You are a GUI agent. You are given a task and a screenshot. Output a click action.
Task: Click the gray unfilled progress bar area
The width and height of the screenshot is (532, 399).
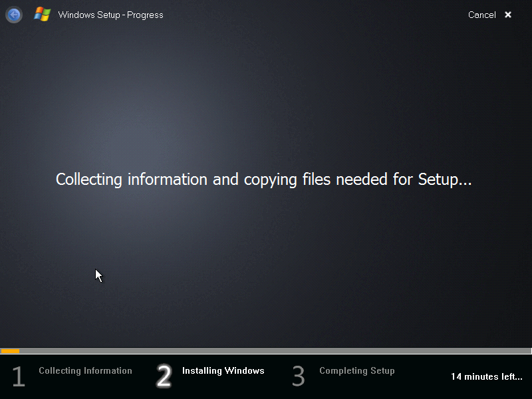click(x=275, y=351)
